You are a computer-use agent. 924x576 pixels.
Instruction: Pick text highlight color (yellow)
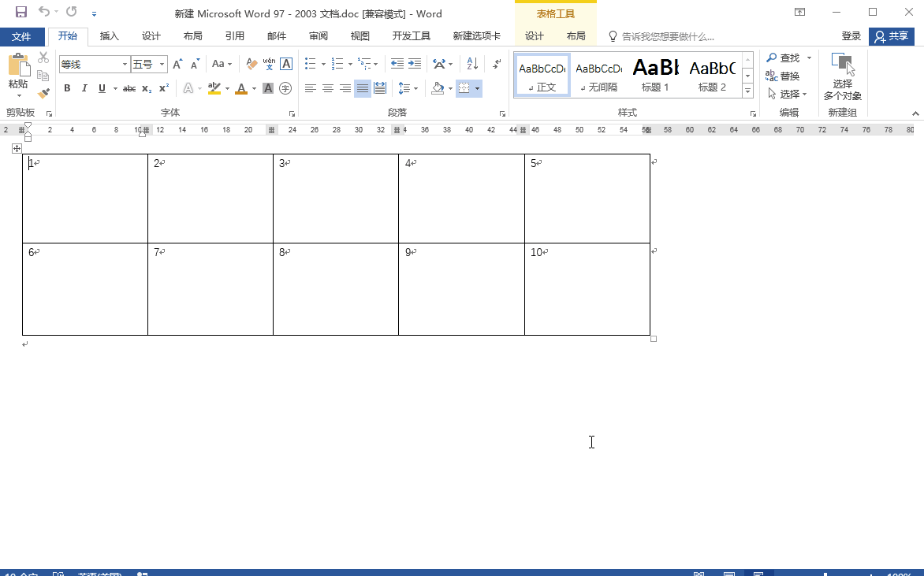tap(214, 88)
